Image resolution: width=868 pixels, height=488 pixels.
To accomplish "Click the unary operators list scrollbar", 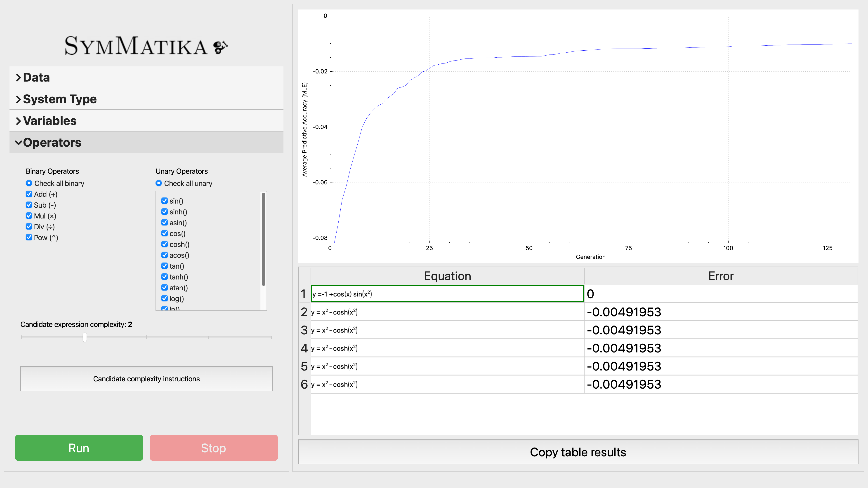I will [263, 239].
